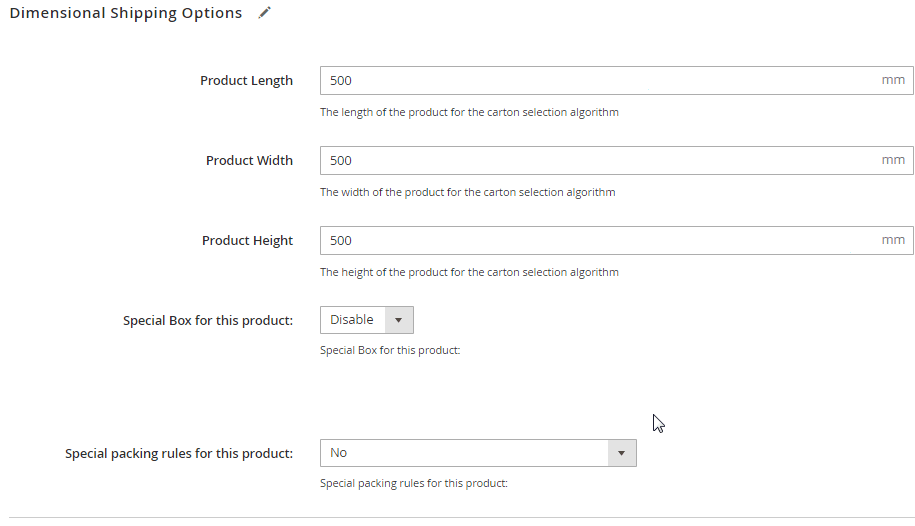Image resolution: width=915 pixels, height=526 pixels.
Task: Click the arrow on the Special packing rules dropdown
Action: pos(621,453)
